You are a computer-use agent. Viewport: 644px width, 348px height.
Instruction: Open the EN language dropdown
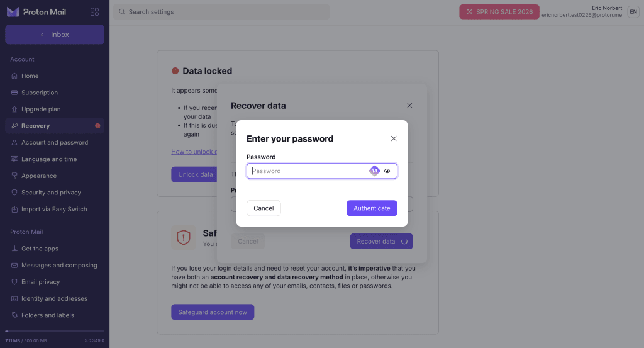pos(633,12)
